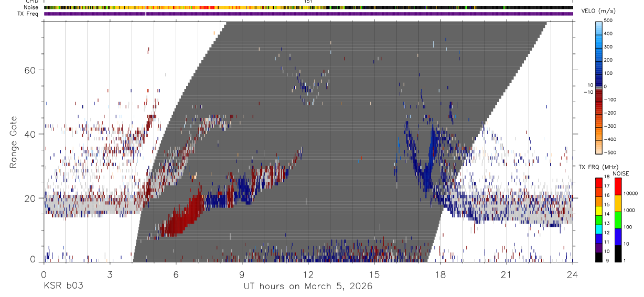Click the "-100" tick on velocity scale
The image size is (644, 297).
coord(609,100)
